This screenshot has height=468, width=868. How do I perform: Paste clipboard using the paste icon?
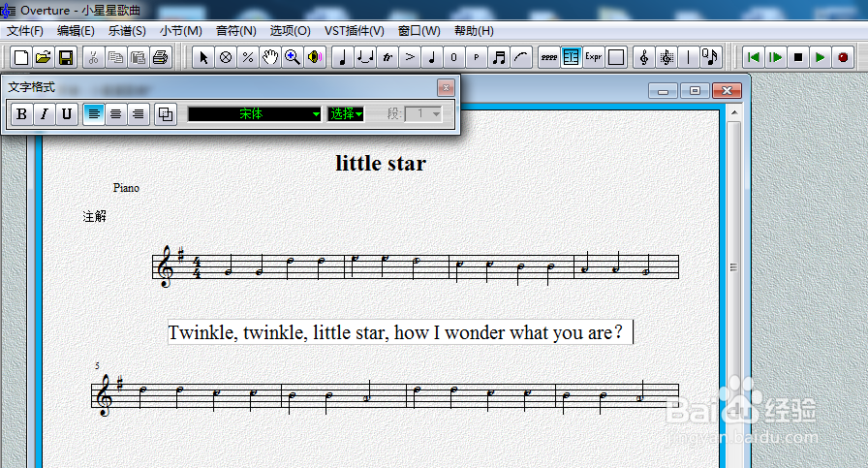(x=138, y=57)
